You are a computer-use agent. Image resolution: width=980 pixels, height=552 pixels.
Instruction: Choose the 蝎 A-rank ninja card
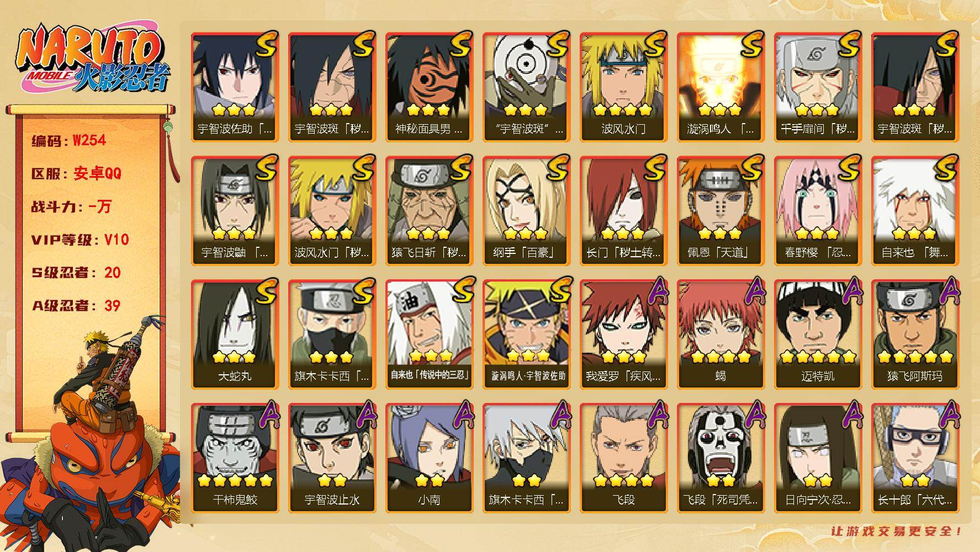point(721,335)
